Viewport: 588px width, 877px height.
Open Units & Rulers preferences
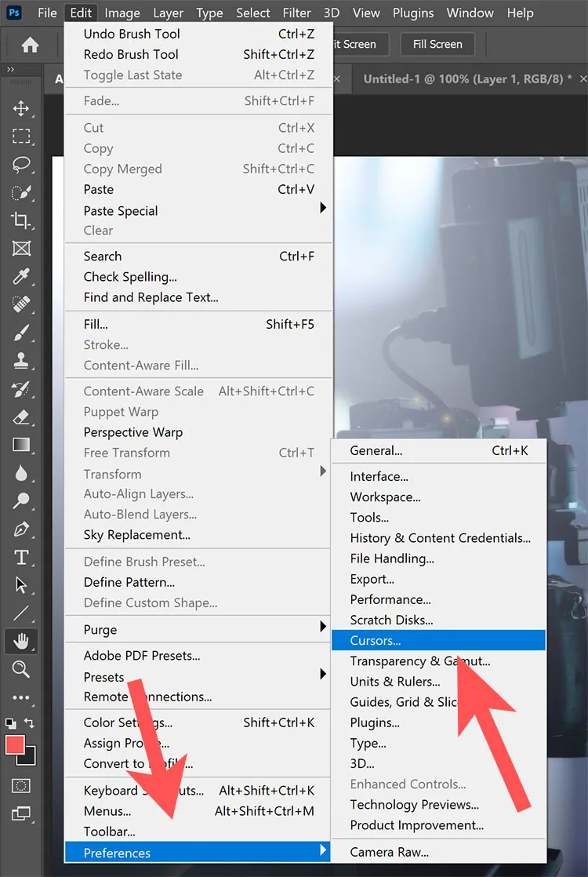pos(438,682)
